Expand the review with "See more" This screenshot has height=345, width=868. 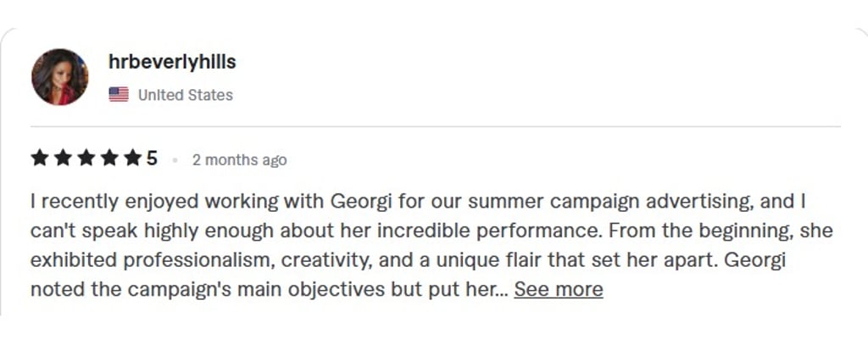559,289
